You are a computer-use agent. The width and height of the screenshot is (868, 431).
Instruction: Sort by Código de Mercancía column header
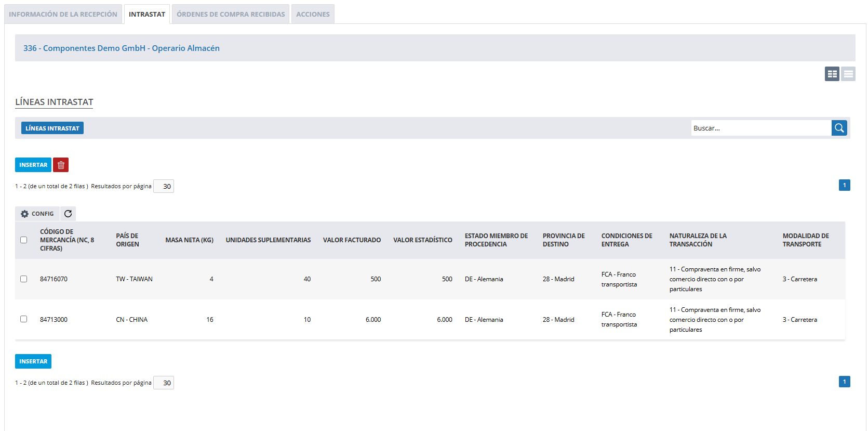tap(67, 240)
